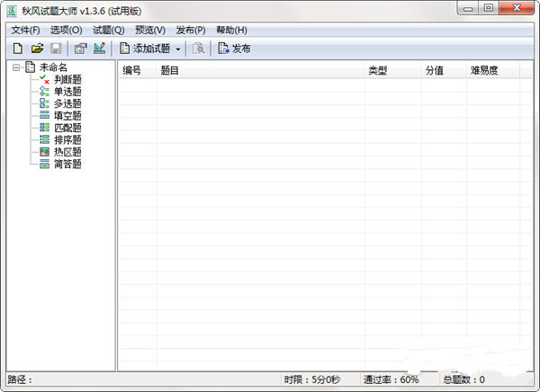Open the 帮助(H) menu
The image size is (540, 392).
coord(231,30)
